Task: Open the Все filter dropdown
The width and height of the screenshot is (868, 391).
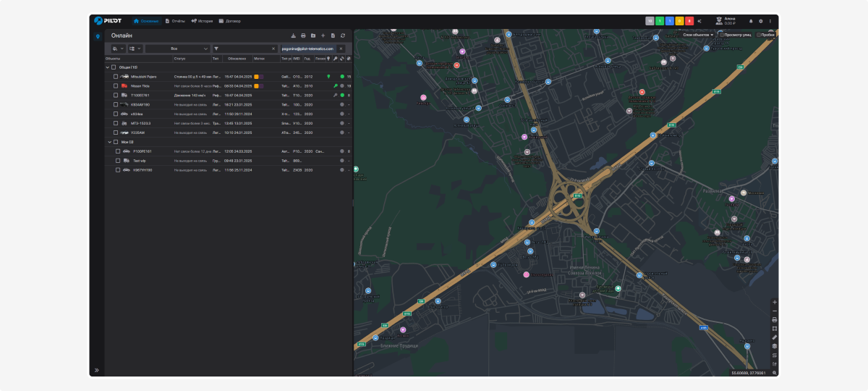Action: point(177,49)
